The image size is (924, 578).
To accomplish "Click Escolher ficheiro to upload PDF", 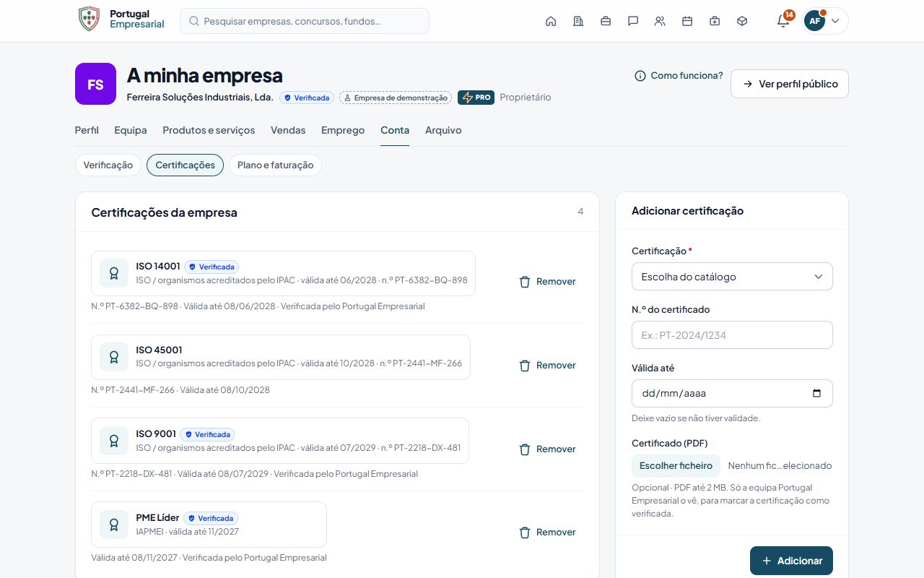I will (x=676, y=466).
